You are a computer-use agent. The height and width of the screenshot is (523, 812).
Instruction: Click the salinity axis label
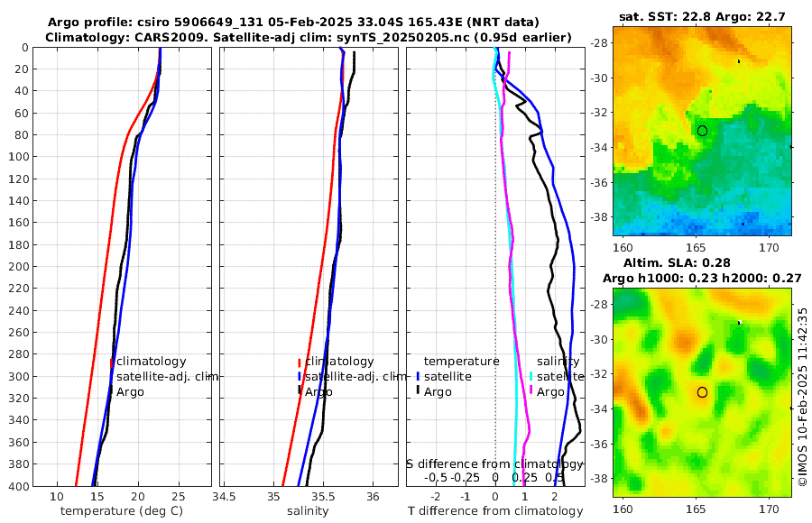pos(309,511)
